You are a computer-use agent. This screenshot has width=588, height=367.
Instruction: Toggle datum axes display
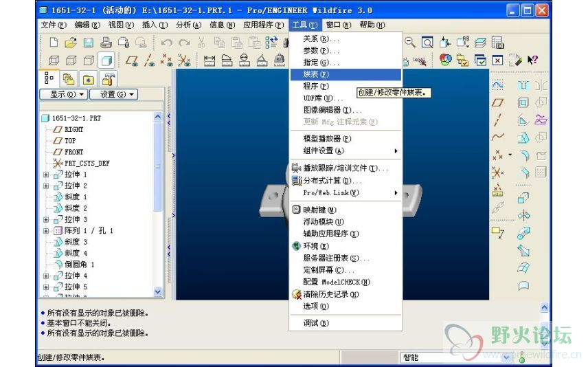(149, 60)
